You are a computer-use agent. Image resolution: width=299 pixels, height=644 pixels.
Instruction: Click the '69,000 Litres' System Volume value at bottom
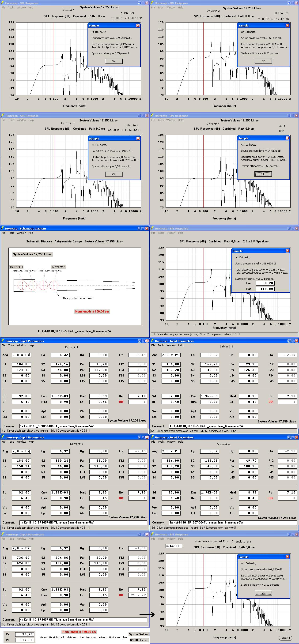point(139,640)
